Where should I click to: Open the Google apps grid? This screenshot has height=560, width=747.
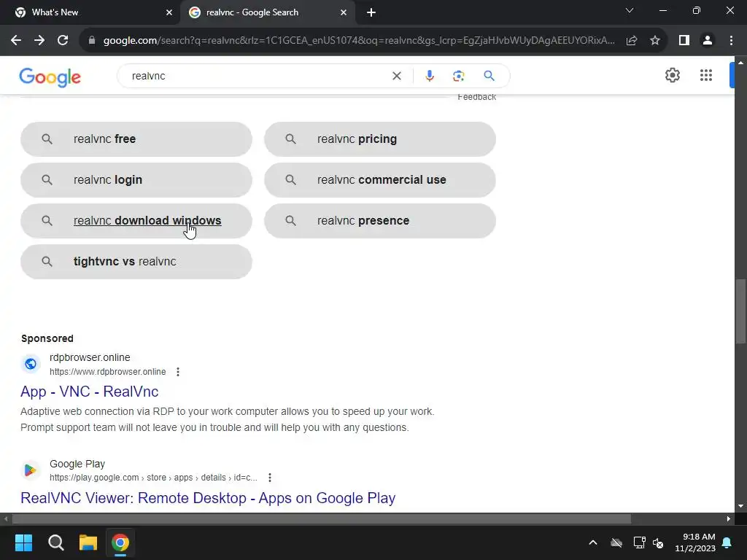point(706,75)
